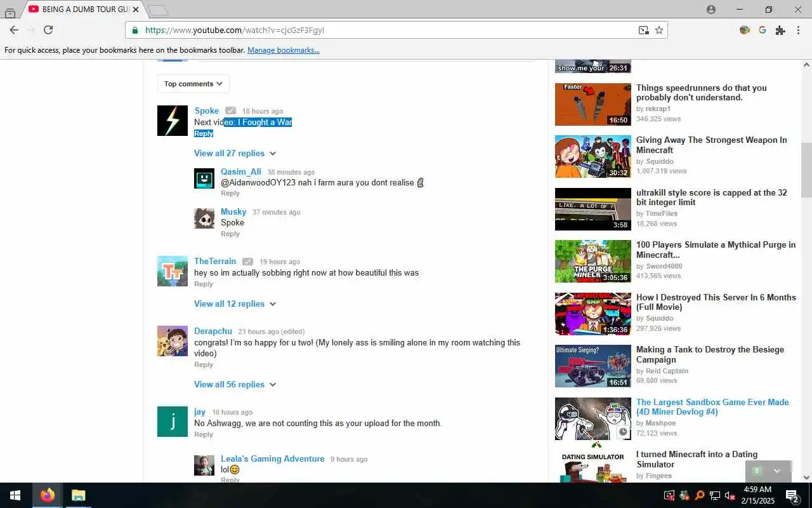Open ultrakill style score video title
Image resolution: width=812 pixels, height=508 pixels.
coord(712,197)
